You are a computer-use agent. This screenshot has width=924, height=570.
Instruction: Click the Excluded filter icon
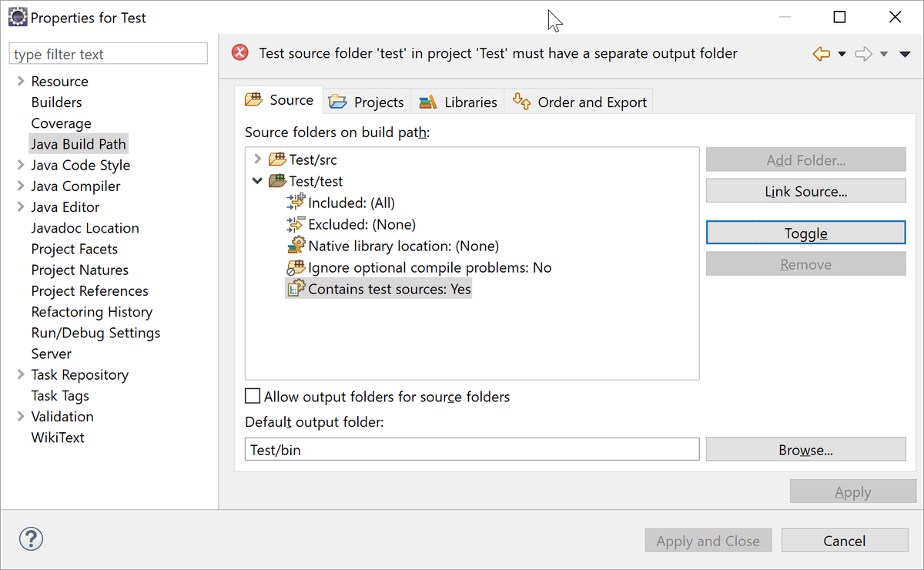coord(296,224)
